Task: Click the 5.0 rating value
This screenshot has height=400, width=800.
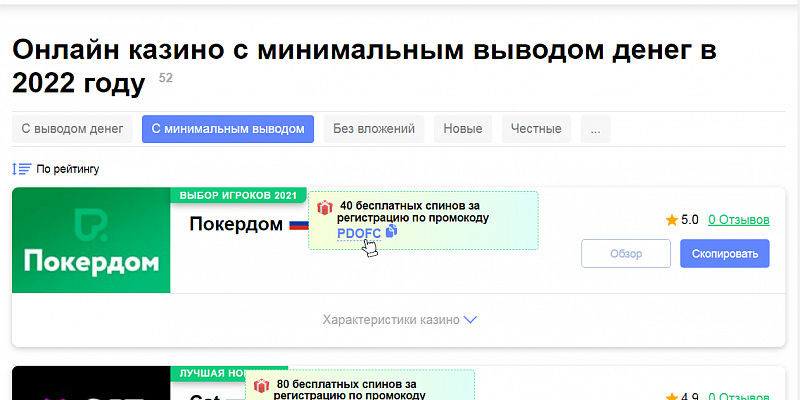Action: coord(690,220)
